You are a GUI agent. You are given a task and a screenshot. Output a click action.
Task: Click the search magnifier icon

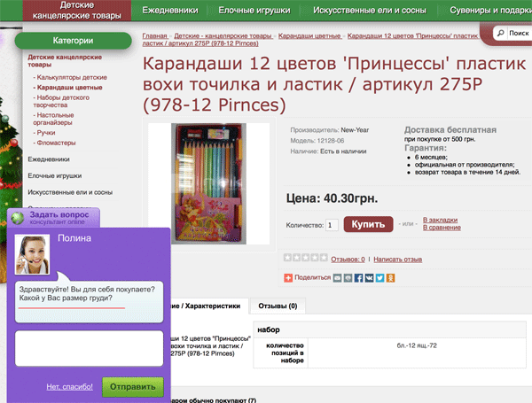(502, 33)
